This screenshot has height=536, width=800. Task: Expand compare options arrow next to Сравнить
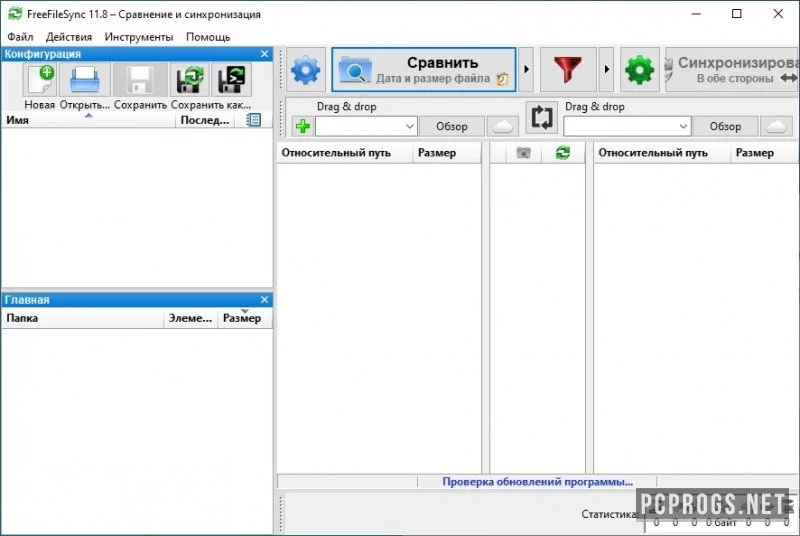[x=527, y=70]
